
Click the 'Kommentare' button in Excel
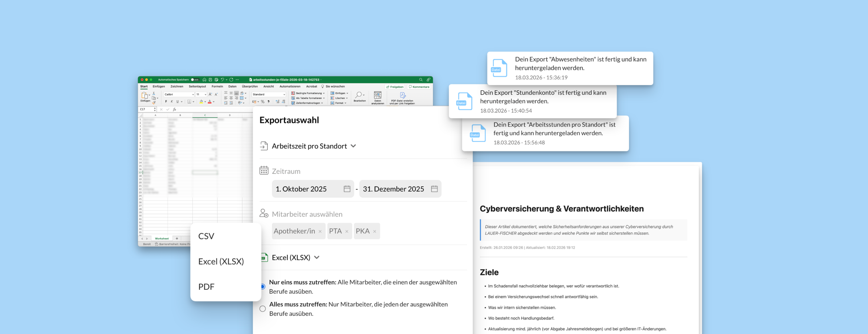tap(419, 87)
